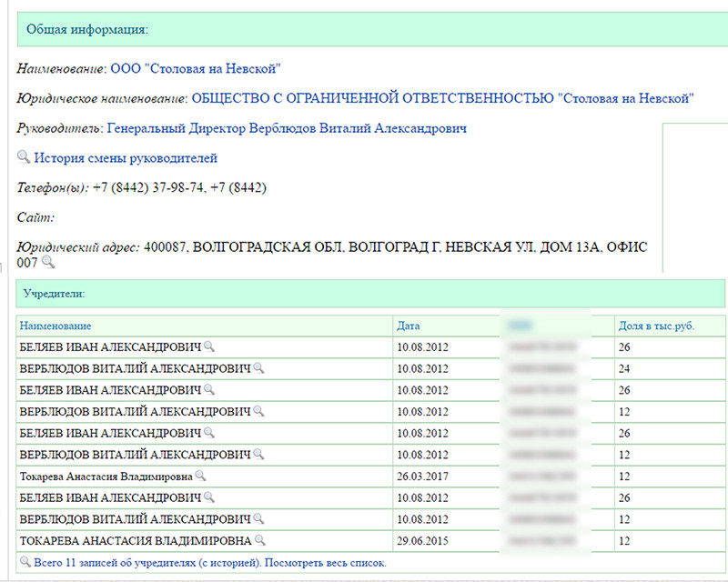Click name ТОКАРЕВА АНАСТАСИЯ ВЛАДИМИРОВНА in uppercase
Image resolution: width=728 pixels, height=582 pixels.
point(136,541)
